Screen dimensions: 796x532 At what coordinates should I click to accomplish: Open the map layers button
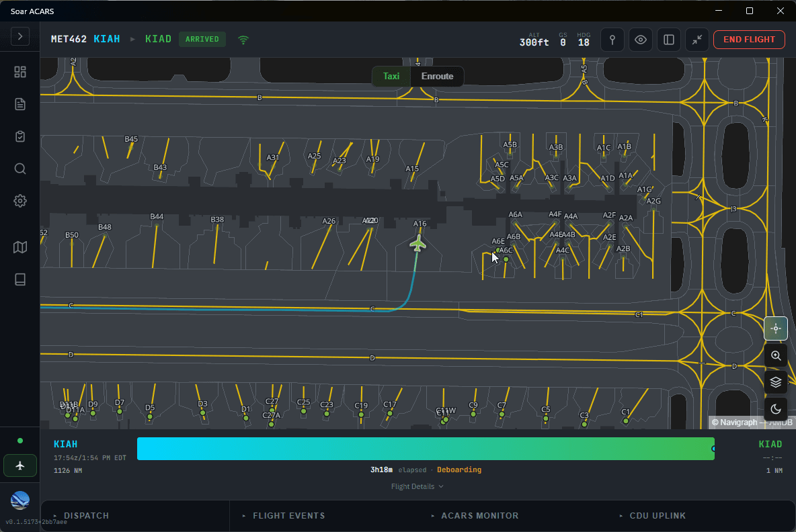(x=776, y=382)
